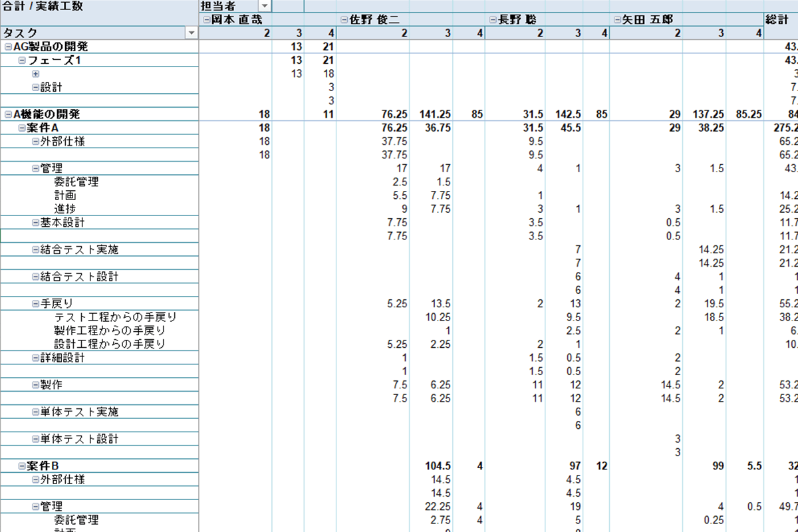Open the タスク filter dropdown
This screenshot has height=532, width=798.
click(192, 33)
